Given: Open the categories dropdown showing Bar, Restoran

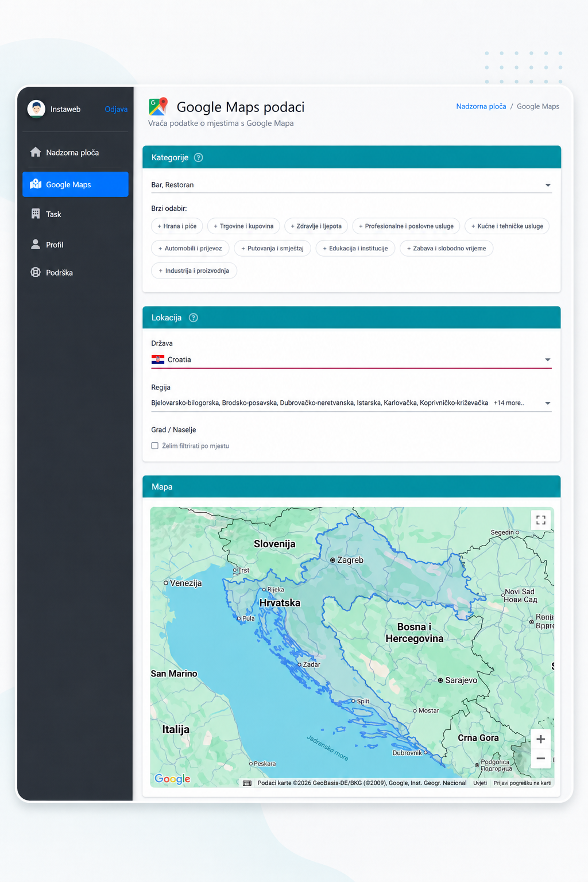Looking at the screenshot, I should point(351,185).
